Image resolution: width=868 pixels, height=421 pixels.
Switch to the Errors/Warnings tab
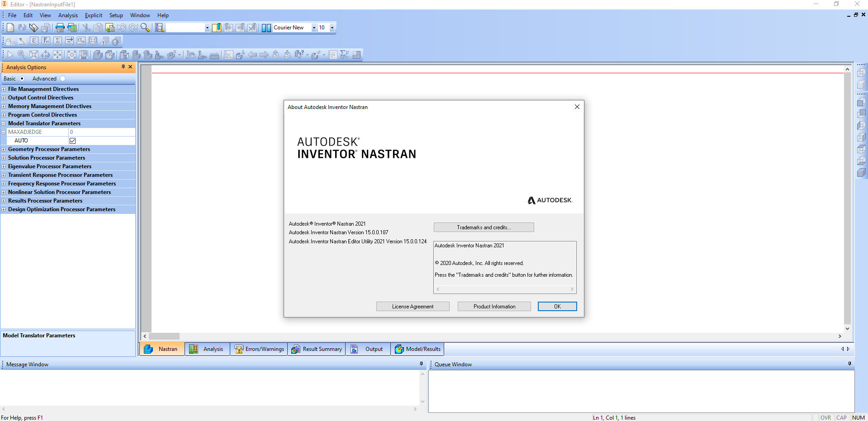[x=259, y=349]
